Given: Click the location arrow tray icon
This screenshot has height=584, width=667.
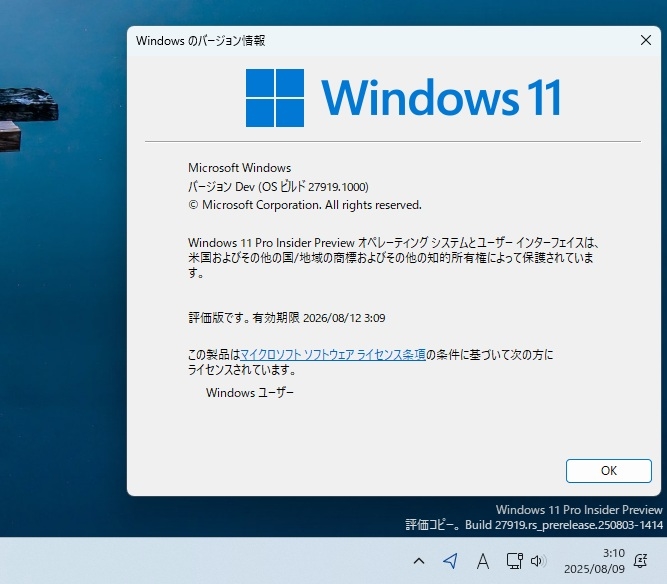Looking at the screenshot, I should 450,561.
